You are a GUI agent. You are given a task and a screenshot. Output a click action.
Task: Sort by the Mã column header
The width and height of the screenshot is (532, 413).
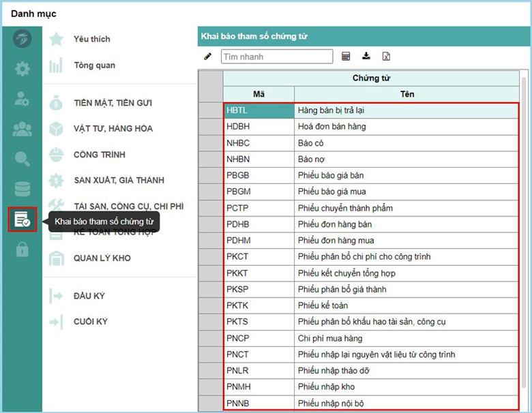(258, 94)
